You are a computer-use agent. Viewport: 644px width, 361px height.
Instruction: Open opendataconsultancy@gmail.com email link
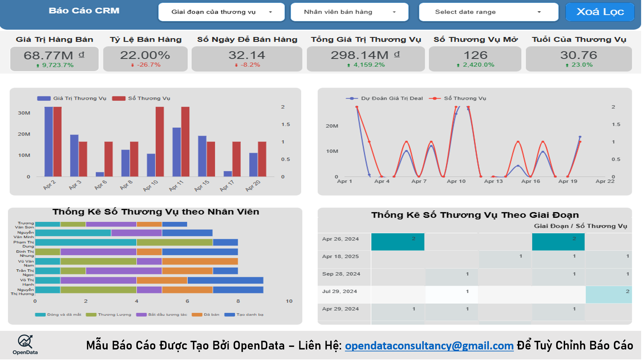429,346
